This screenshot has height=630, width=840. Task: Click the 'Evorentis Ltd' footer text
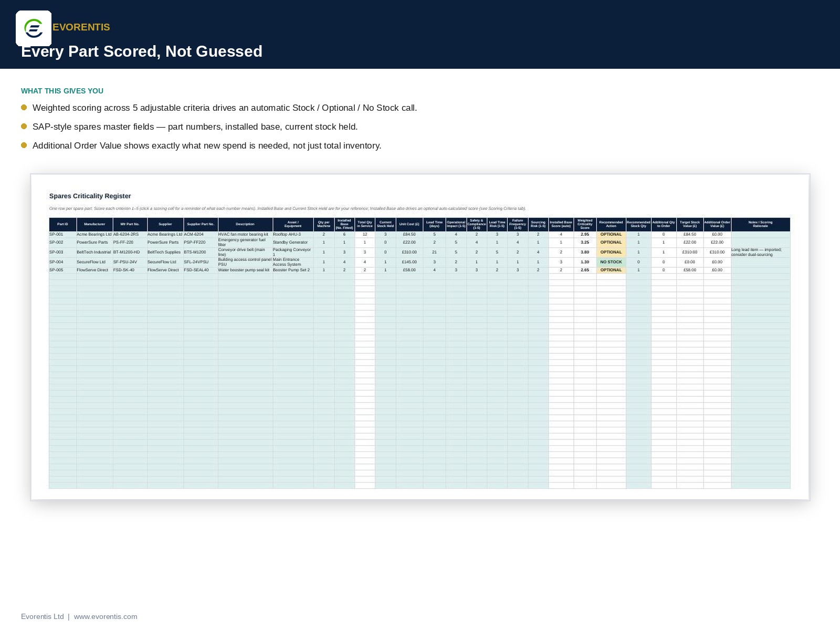(x=43, y=616)
